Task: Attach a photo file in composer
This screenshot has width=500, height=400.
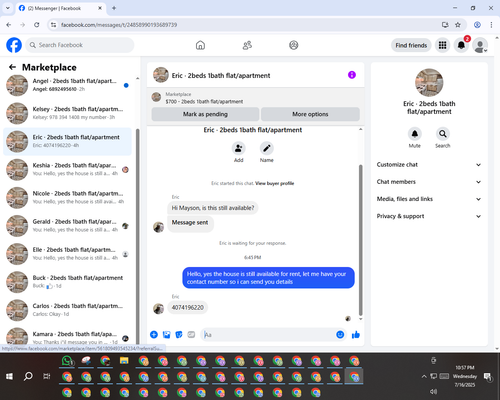Action: click(166, 334)
